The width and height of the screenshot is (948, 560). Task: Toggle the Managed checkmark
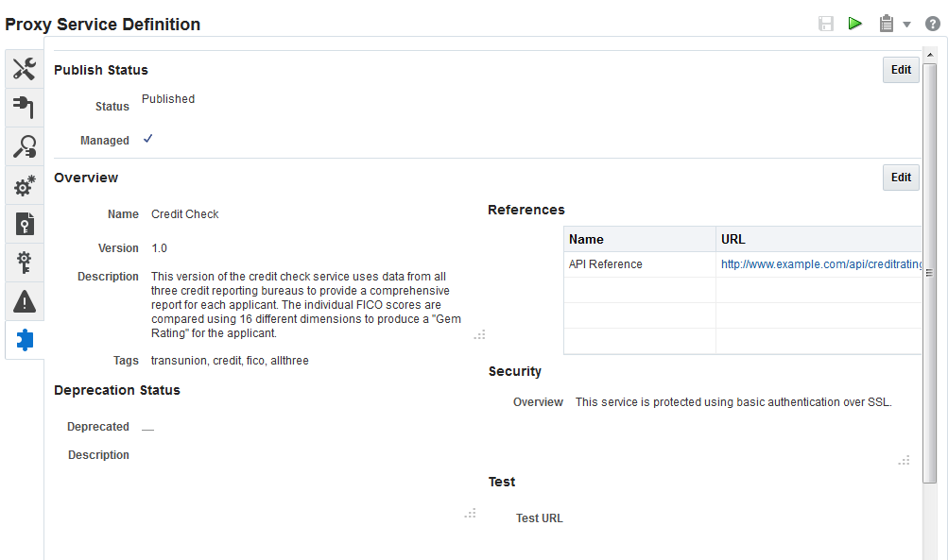tap(147, 138)
